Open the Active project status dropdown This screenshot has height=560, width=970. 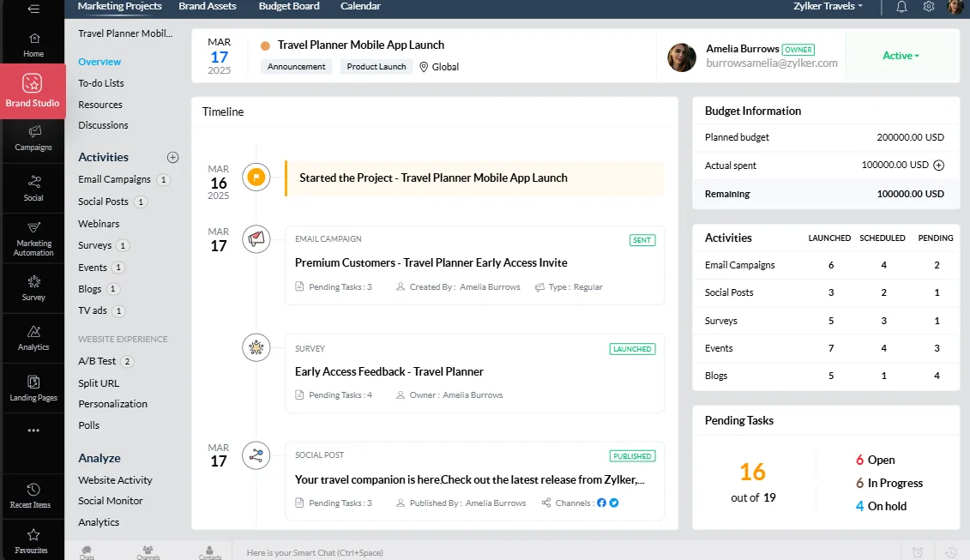pos(901,56)
